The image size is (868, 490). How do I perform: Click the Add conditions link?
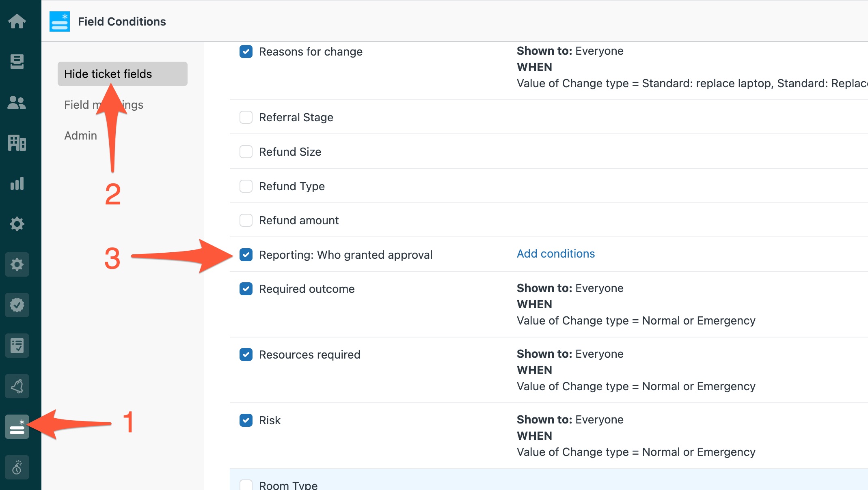tap(556, 254)
